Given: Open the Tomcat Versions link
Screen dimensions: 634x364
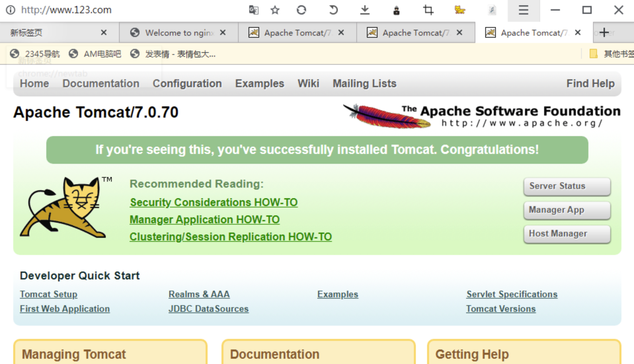Looking at the screenshot, I should coord(501,309).
